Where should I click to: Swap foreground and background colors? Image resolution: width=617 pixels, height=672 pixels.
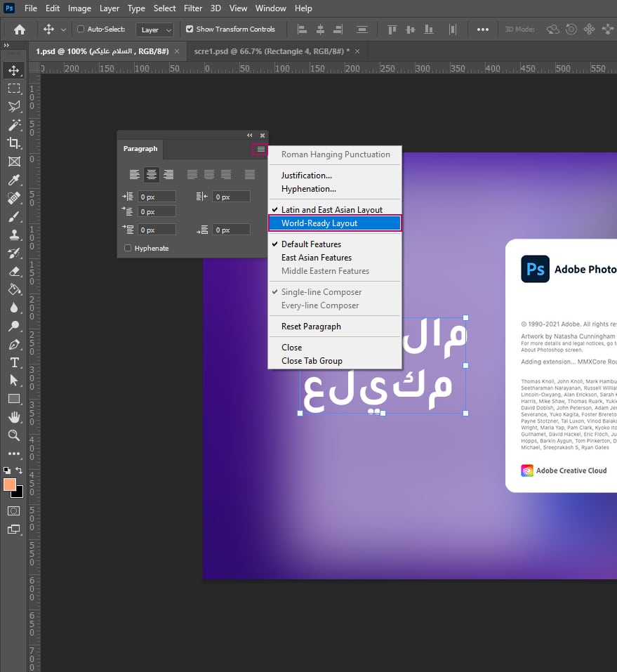coord(19,470)
